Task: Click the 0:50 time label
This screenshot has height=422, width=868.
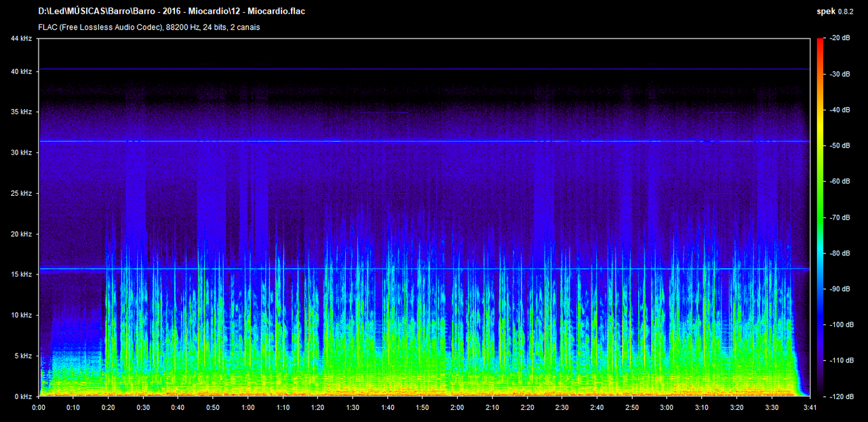Action: click(x=213, y=407)
